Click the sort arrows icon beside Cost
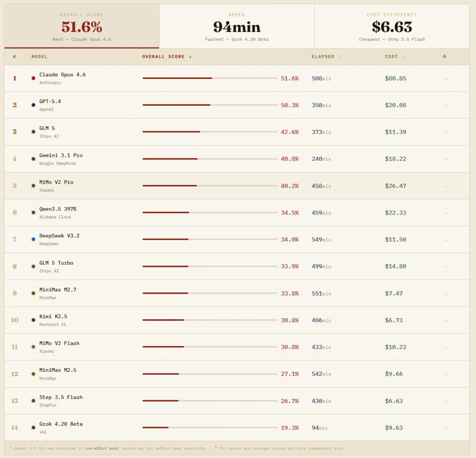Viewport: 476px width, 458px height. click(x=404, y=57)
